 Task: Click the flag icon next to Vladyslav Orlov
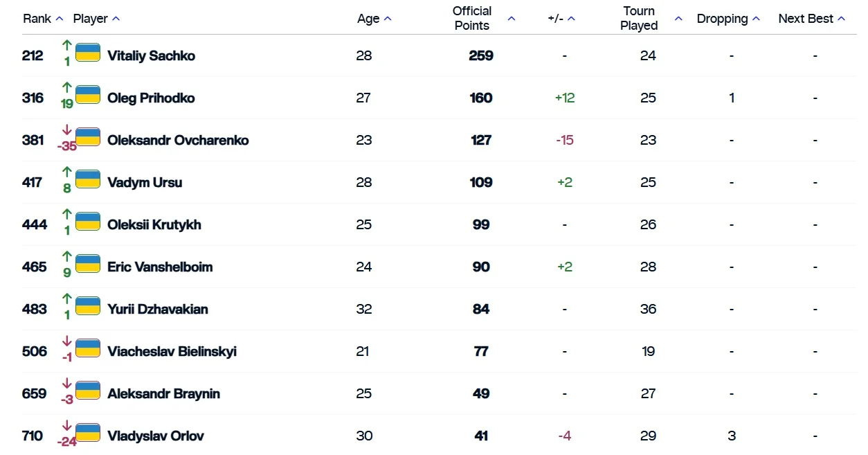point(88,433)
